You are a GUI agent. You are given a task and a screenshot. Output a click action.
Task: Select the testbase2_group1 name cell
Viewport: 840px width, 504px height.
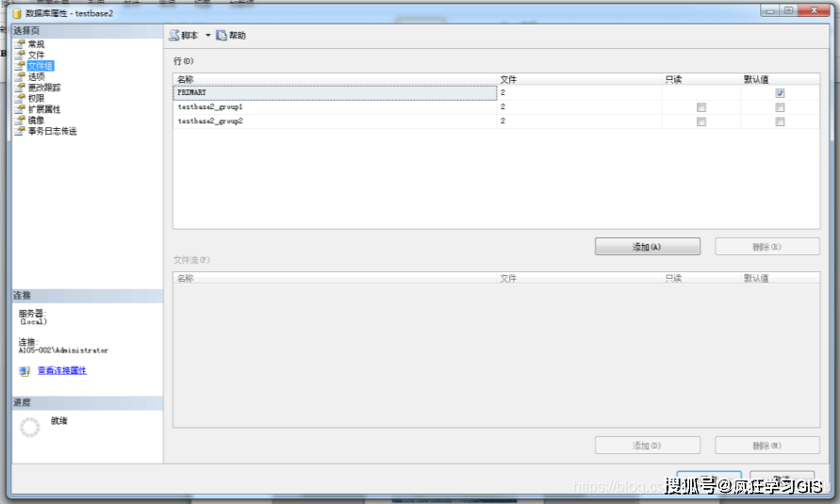[335, 107]
